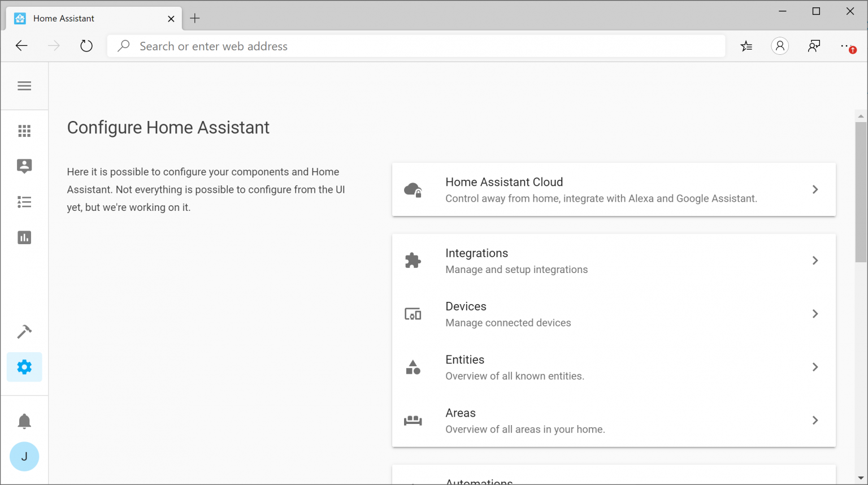Open the Edge settings and more menu

[846, 46]
